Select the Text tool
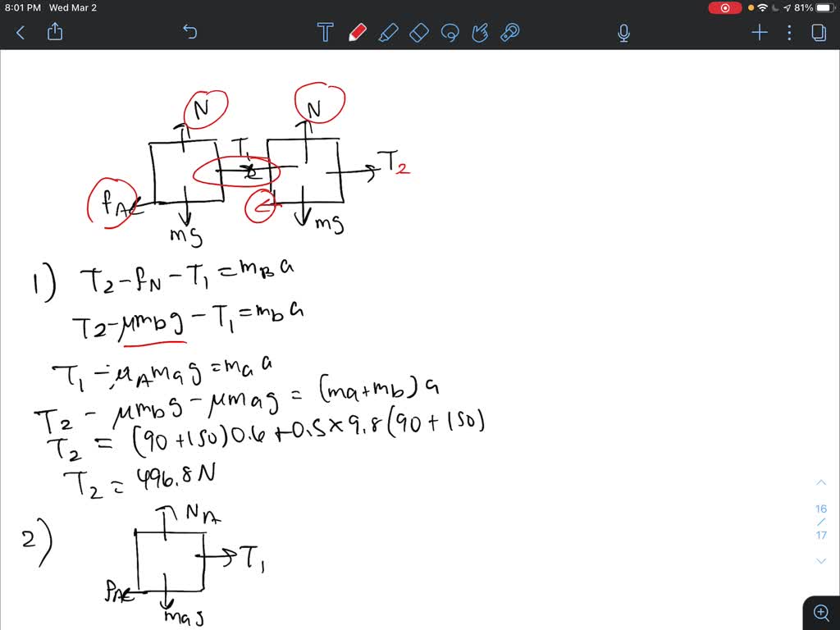Image resolution: width=840 pixels, height=630 pixels. click(x=325, y=33)
